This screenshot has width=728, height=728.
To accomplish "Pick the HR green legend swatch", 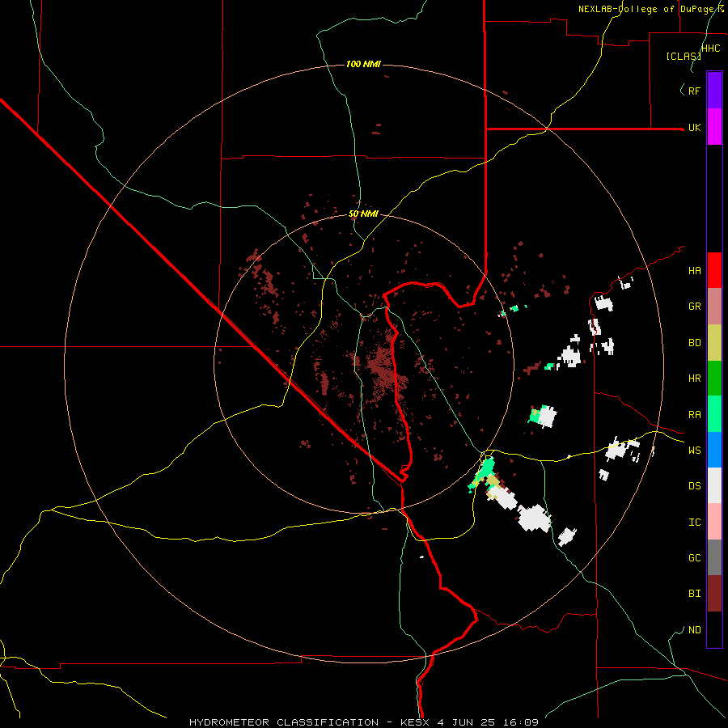I will coord(714,379).
